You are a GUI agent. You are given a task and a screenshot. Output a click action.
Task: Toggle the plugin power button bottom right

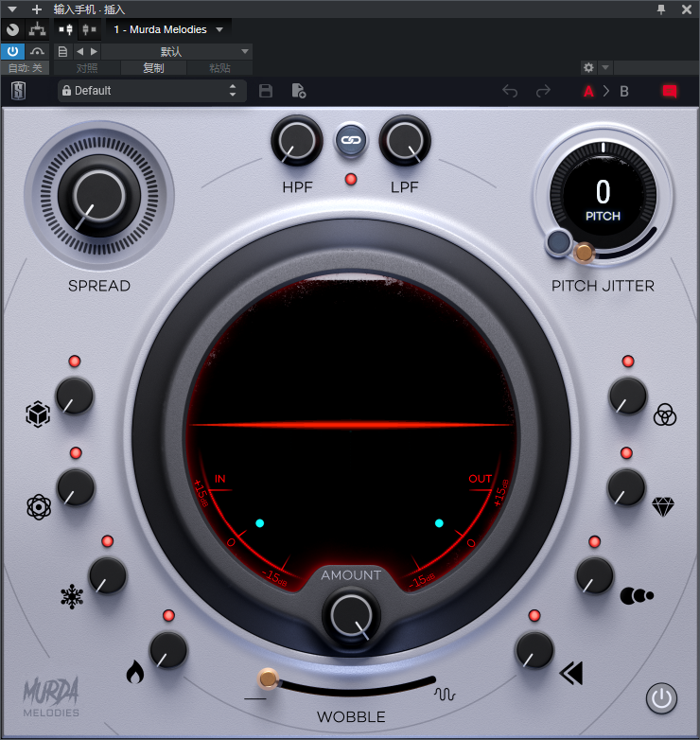point(661,698)
